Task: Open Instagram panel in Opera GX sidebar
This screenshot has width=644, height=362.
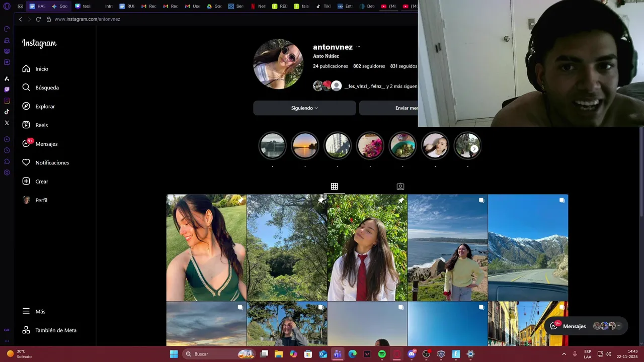Action: click(7, 101)
